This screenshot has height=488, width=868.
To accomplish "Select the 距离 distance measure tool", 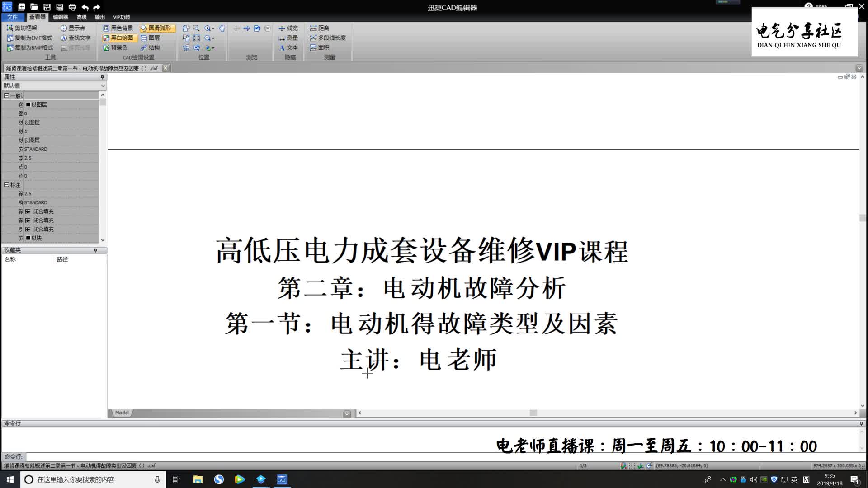I will [320, 28].
